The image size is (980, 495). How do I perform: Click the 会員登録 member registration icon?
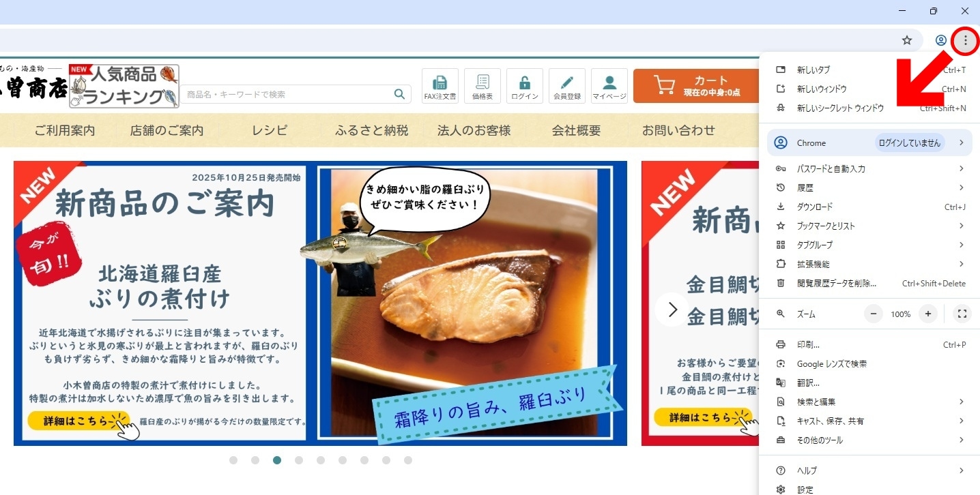(x=566, y=85)
